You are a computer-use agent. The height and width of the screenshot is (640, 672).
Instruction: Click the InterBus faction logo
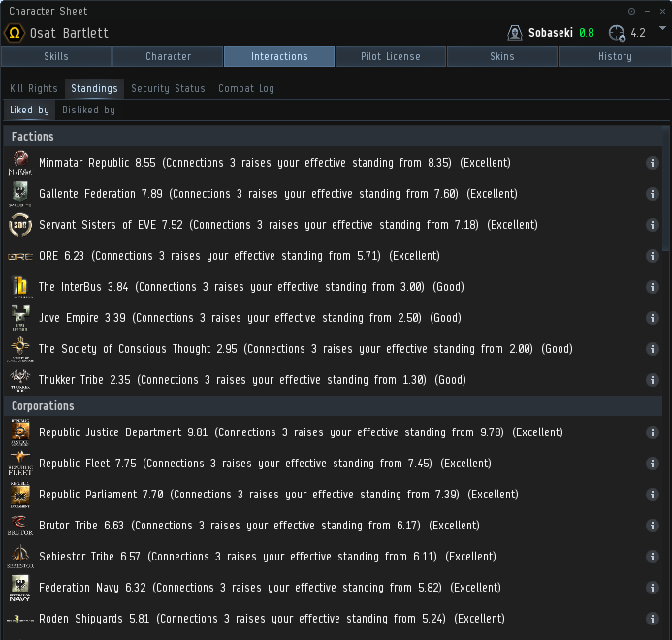tap(20, 287)
